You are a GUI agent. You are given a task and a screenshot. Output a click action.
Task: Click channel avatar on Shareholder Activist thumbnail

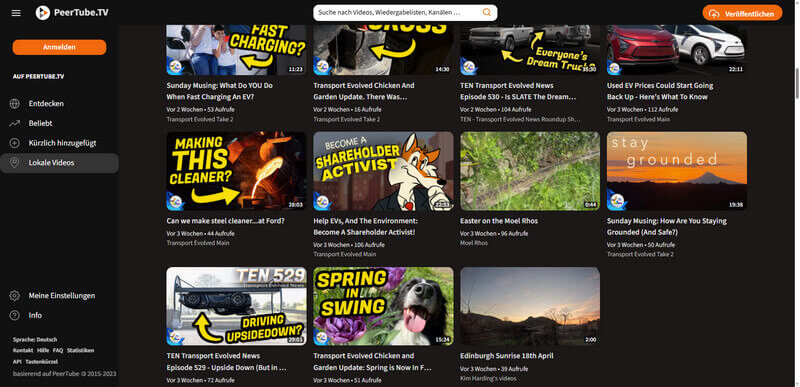(322, 202)
